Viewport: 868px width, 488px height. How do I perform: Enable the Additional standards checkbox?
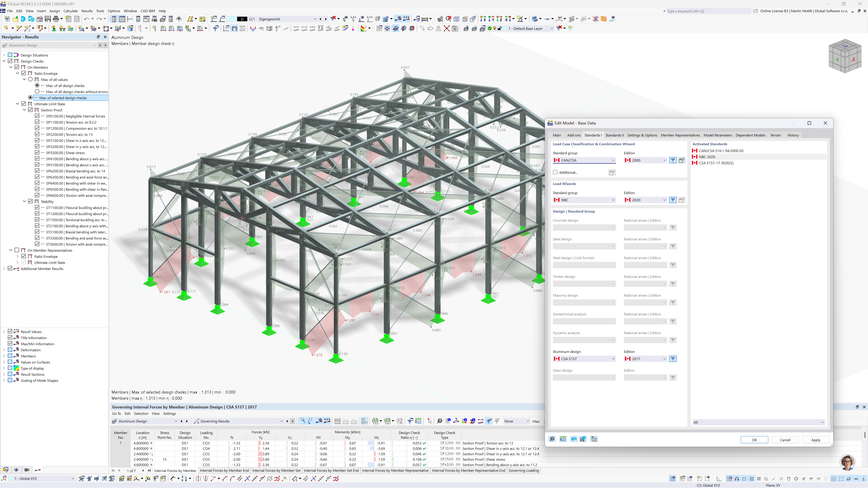point(555,172)
